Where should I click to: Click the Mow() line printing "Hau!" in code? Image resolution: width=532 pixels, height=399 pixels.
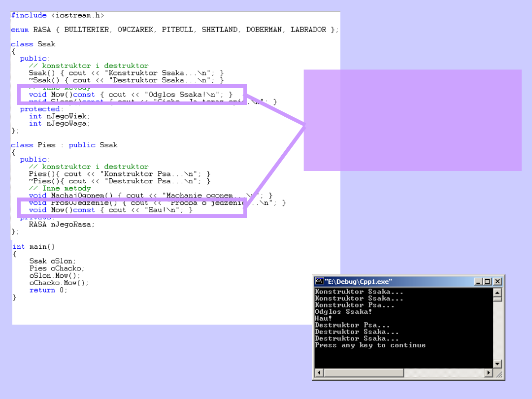click(111, 210)
